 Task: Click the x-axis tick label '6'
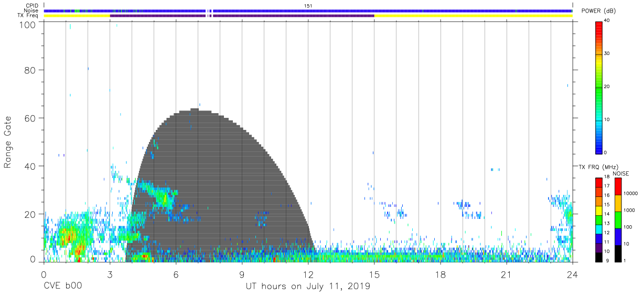[x=176, y=274]
